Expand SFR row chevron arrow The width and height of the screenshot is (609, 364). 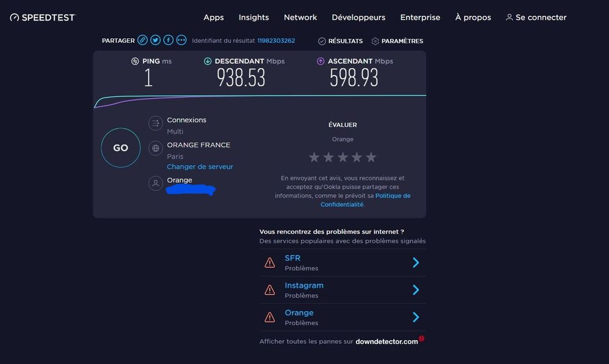[x=416, y=263]
